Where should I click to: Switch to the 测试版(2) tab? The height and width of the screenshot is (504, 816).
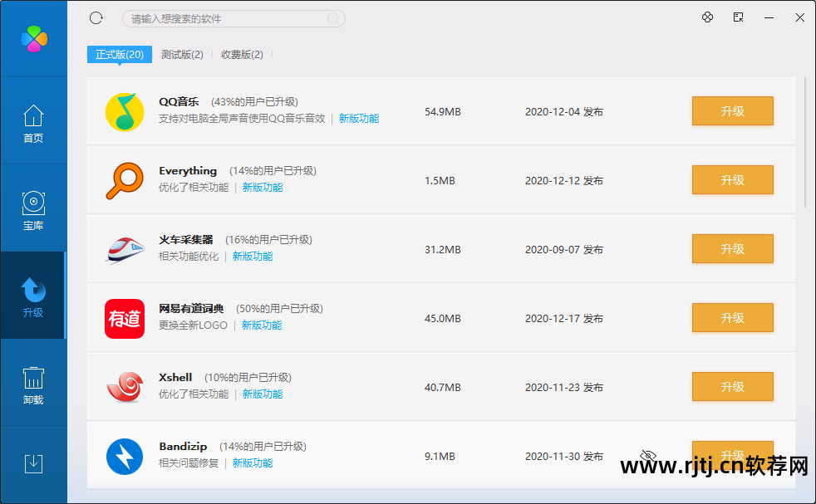click(182, 55)
